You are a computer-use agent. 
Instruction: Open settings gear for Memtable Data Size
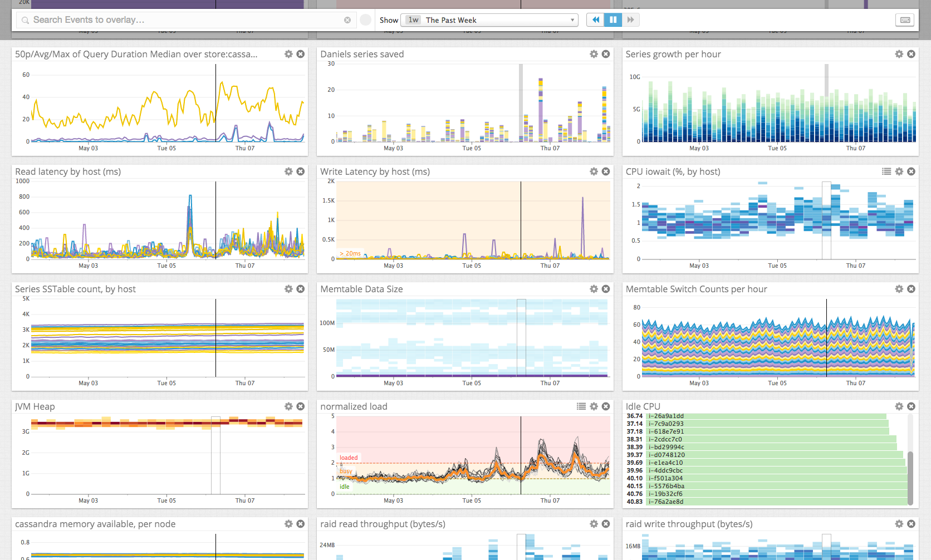[x=594, y=289]
